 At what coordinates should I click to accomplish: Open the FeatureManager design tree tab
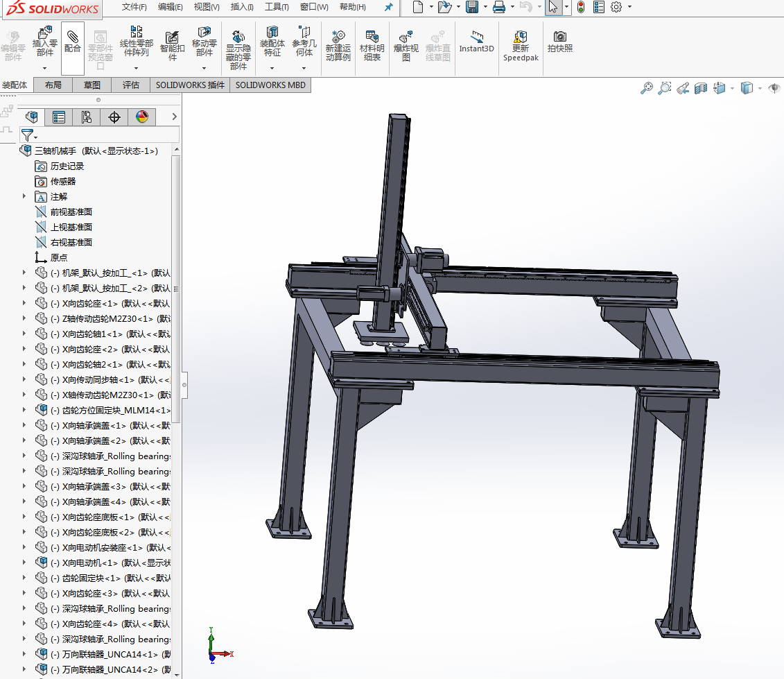click(31, 117)
